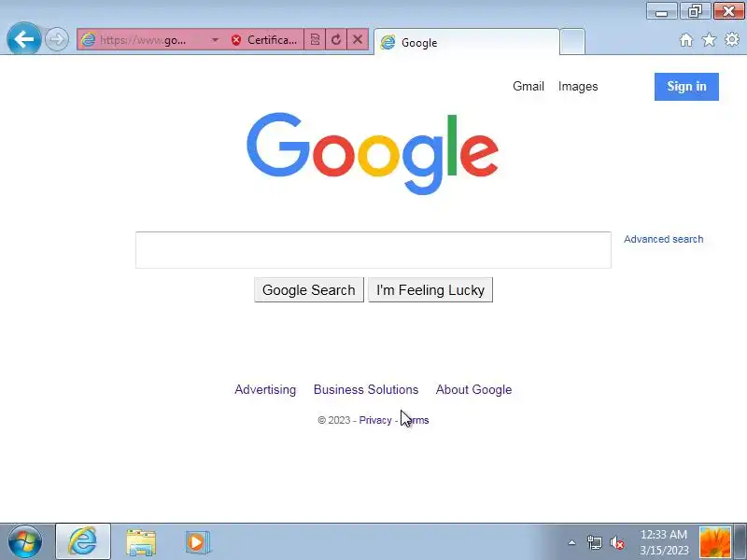This screenshot has height=560, width=747.
Task: Go to the Home page icon
Action: tap(686, 39)
